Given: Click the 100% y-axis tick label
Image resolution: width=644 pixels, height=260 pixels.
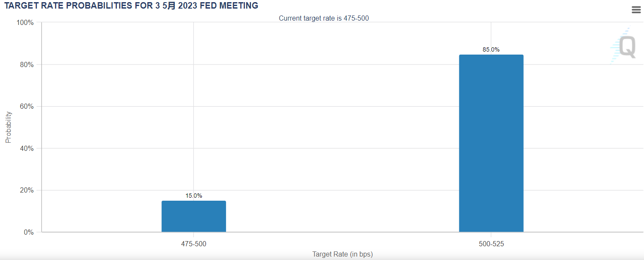Looking at the screenshot, I should coord(25,22).
